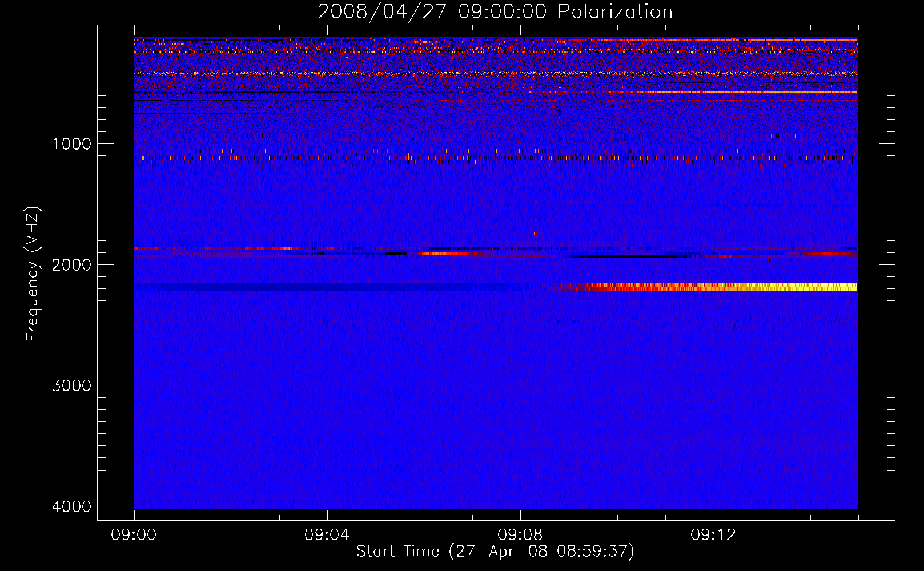
Task: Click the 09:00 time tick label
Action: click(x=134, y=535)
